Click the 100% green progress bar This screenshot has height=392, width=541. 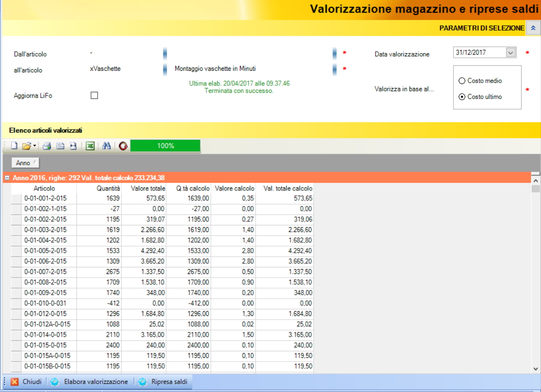click(x=165, y=146)
